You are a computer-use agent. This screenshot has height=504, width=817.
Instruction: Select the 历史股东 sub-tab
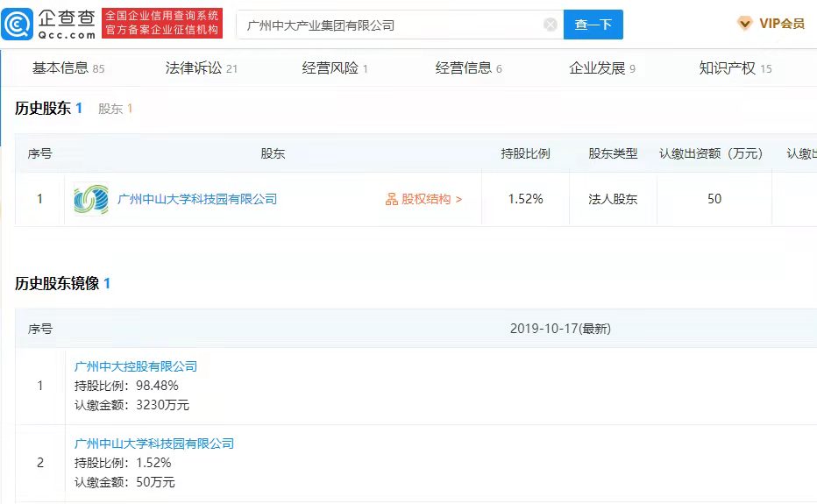point(48,109)
